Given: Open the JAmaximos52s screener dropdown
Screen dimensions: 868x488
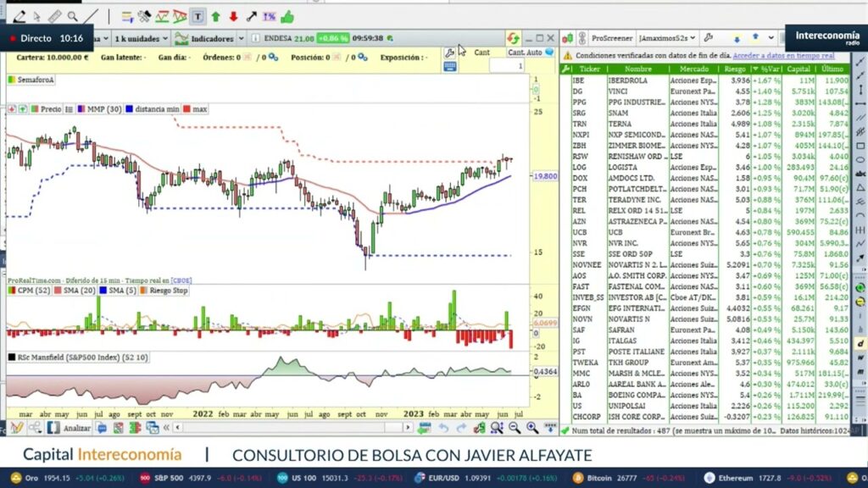Looking at the screenshot, I should 666,38.
